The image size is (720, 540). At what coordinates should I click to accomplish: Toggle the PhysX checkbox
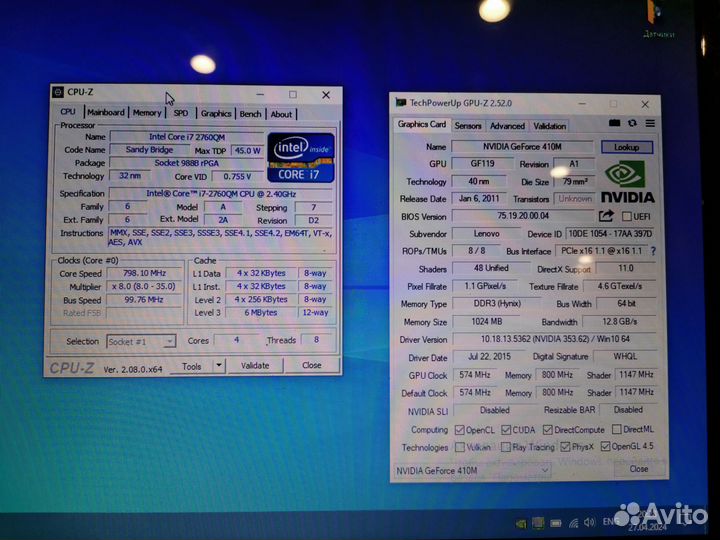[x=565, y=446]
